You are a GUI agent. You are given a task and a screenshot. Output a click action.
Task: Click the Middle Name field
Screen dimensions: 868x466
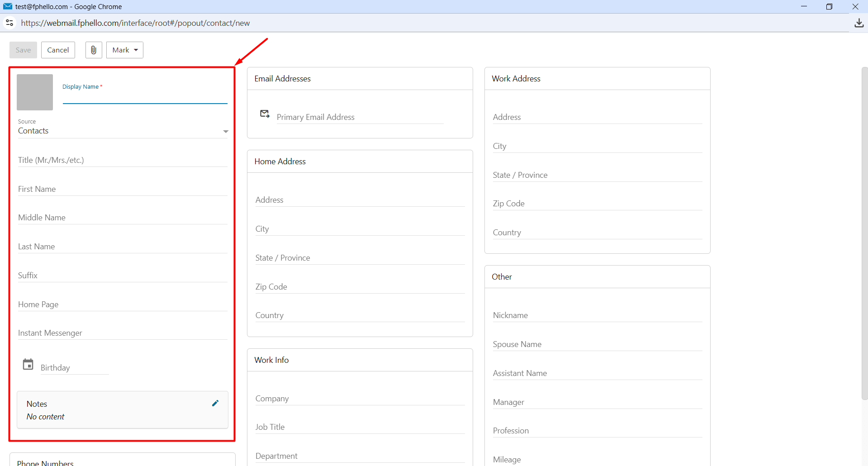[123, 218]
